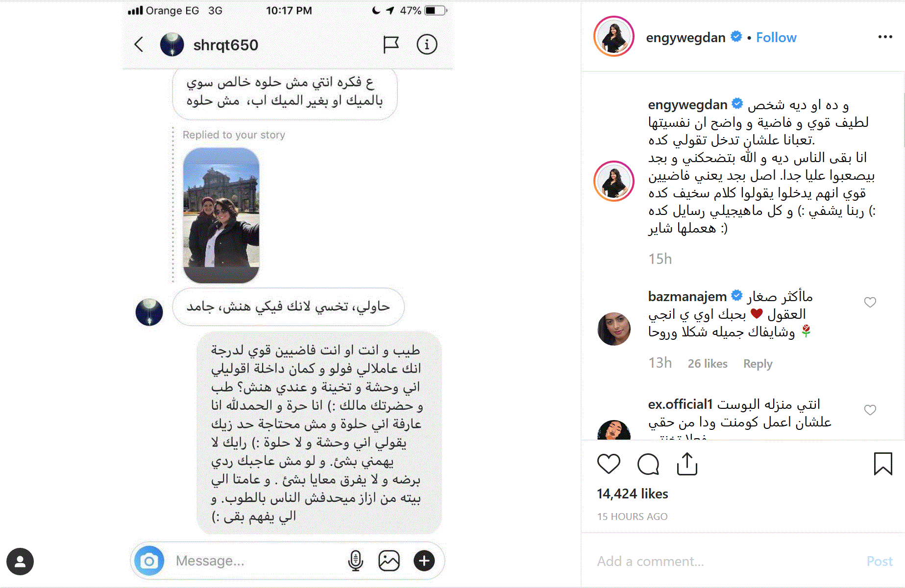Tap the blue camera icon in message bar
Screen dimensions: 905x588
149,561
